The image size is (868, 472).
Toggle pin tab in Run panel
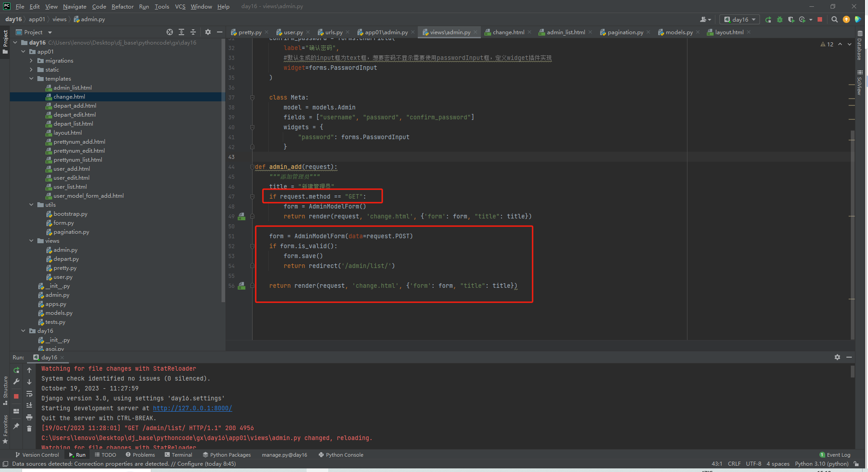coord(16,426)
